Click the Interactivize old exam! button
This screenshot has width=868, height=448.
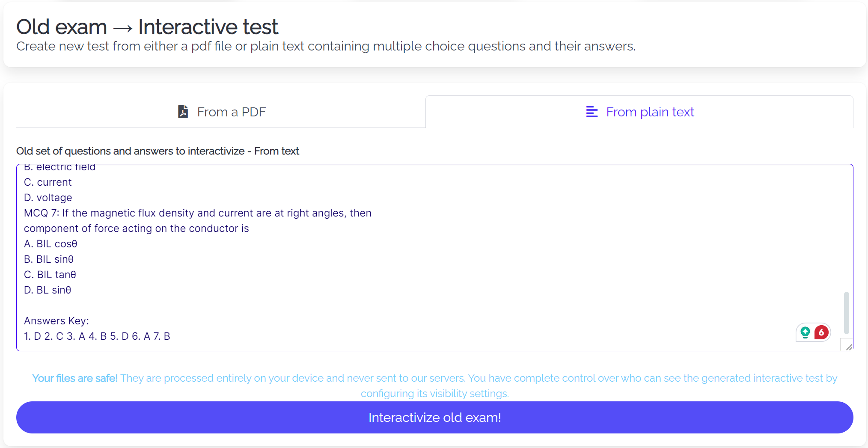(434, 417)
